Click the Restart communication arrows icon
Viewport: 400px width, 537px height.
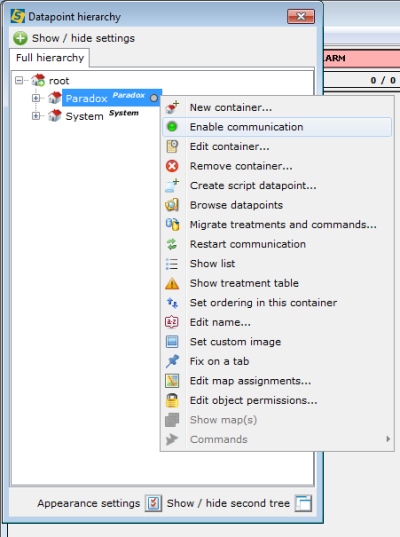(172, 244)
